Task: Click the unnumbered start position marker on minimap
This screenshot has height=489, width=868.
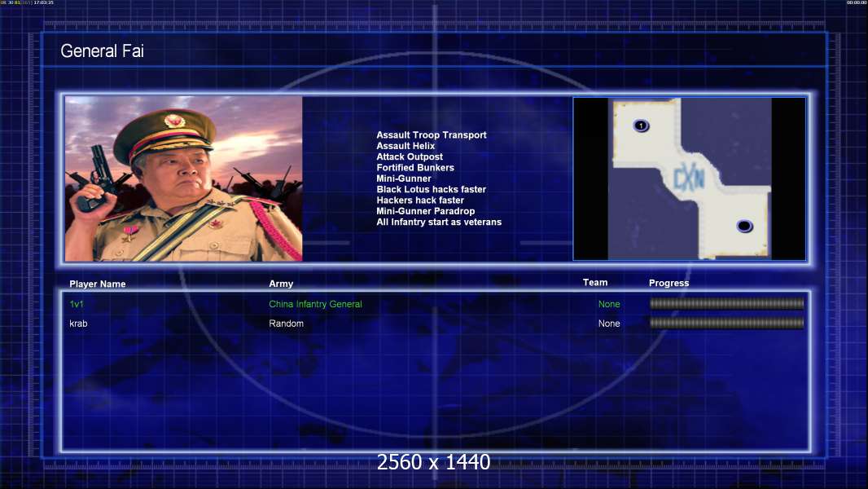Action: 744,226
